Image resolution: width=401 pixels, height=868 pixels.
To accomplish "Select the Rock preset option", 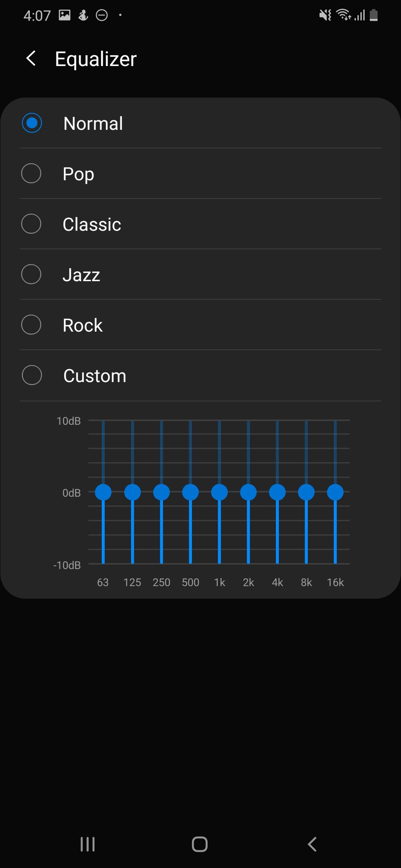I will point(31,325).
